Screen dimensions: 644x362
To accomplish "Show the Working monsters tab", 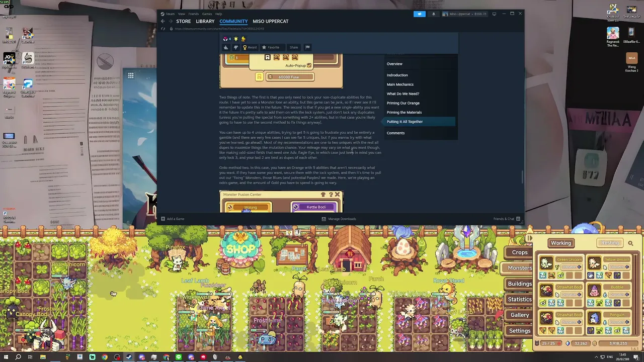I will [561, 243].
